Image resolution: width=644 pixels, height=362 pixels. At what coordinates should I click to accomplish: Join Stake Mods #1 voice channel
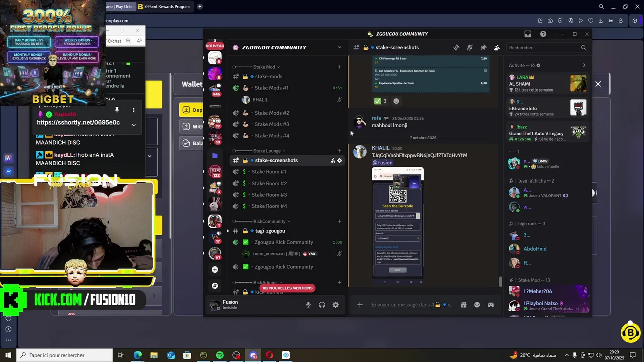click(287, 88)
